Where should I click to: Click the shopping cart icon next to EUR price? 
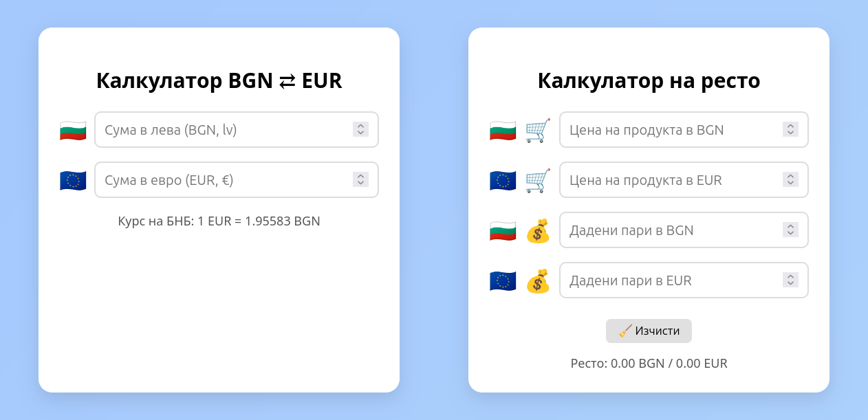pyautogui.click(x=538, y=179)
